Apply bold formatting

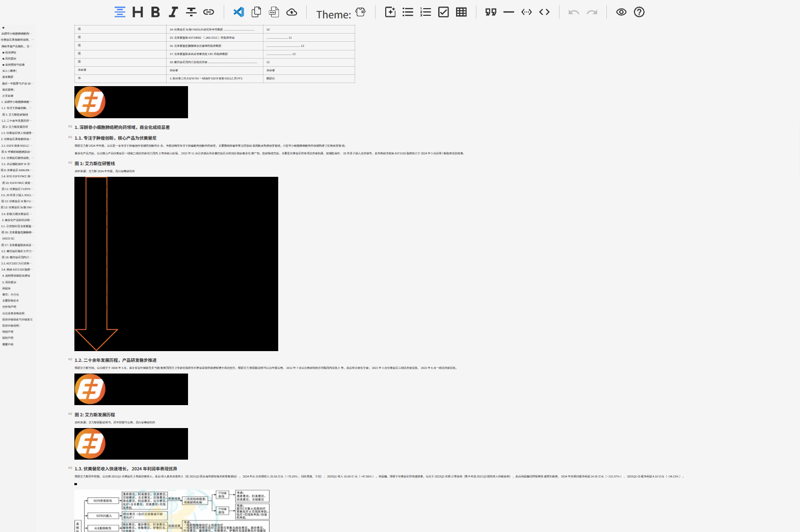coord(155,12)
